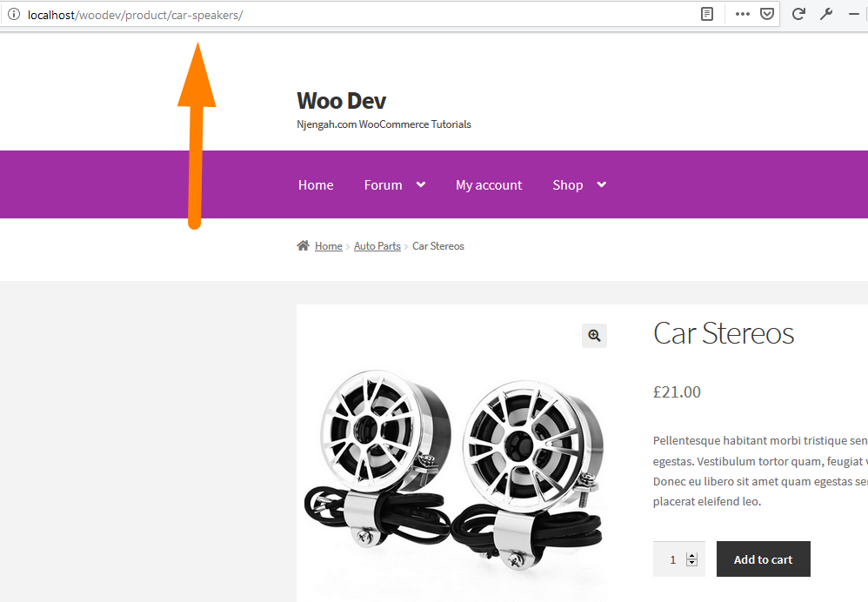
Task: Open developer tools wrench icon
Action: pos(826,15)
